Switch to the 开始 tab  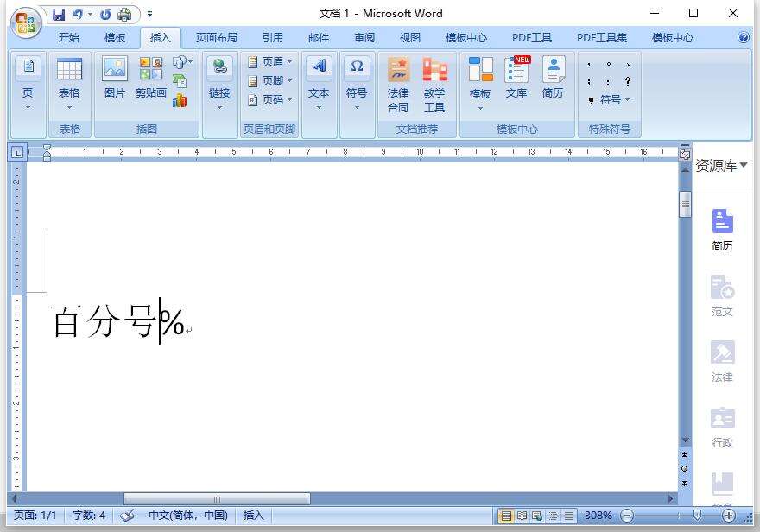coord(69,38)
